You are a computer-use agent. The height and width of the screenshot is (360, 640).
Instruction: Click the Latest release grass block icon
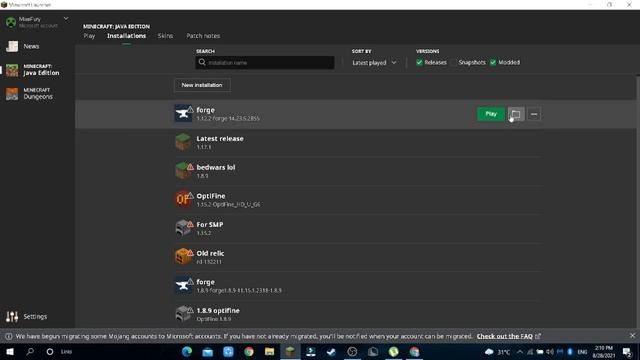tap(183, 142)
